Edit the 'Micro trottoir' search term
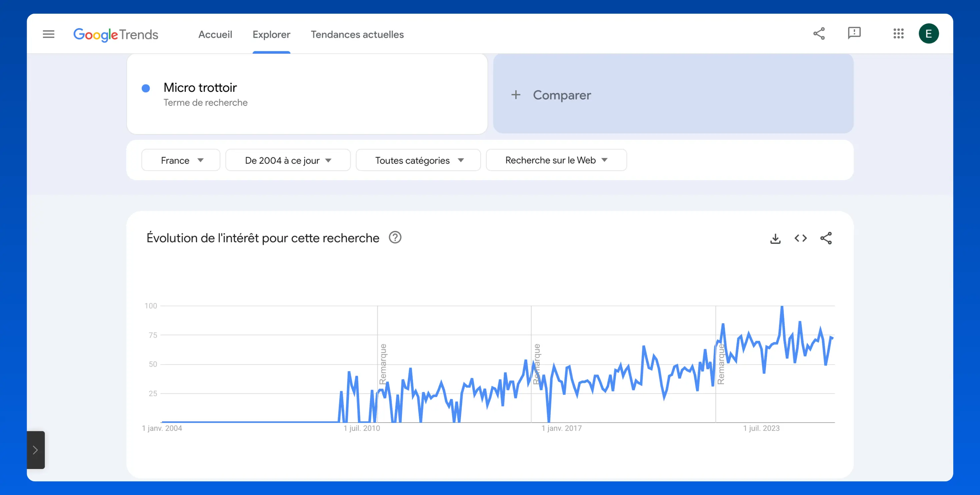The image size is (980, 495). point(200,88)
